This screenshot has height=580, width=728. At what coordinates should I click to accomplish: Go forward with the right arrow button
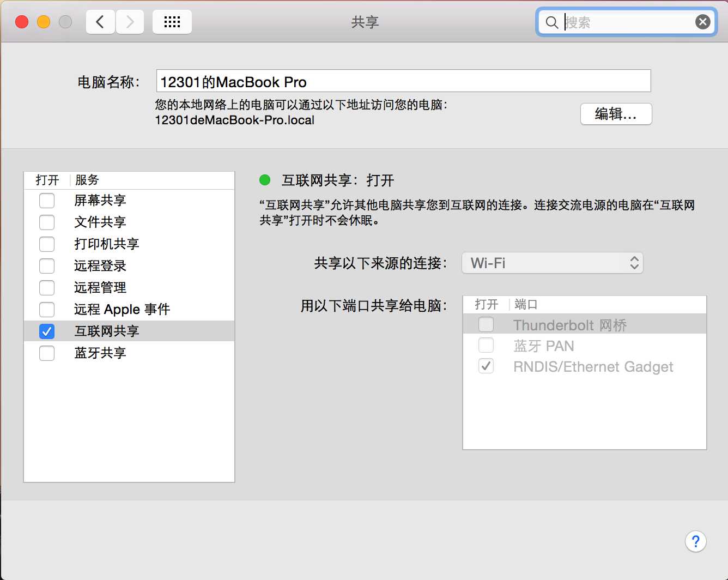130,22
